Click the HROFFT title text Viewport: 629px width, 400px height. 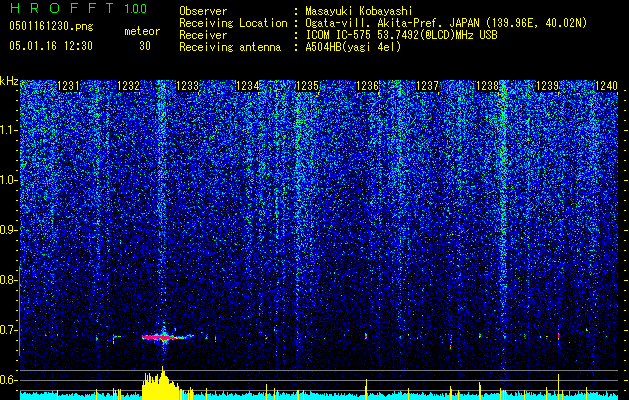(x=62, y=8)
